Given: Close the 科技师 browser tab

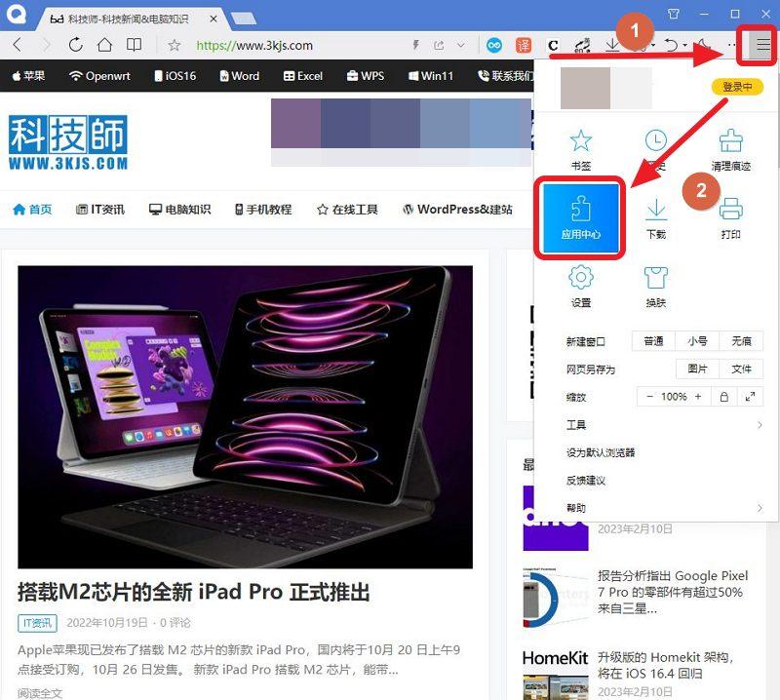Looking at the screenshot, I should (x=214, y=19).
